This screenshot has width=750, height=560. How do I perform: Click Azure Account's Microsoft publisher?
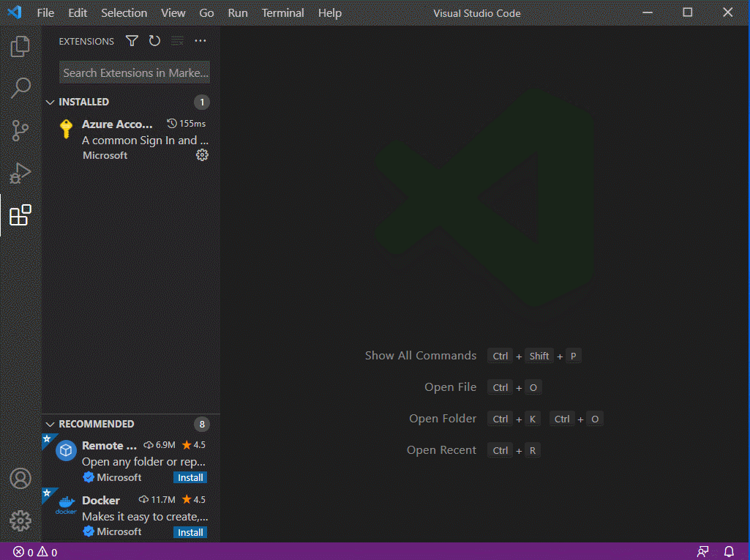pos(105,155)
